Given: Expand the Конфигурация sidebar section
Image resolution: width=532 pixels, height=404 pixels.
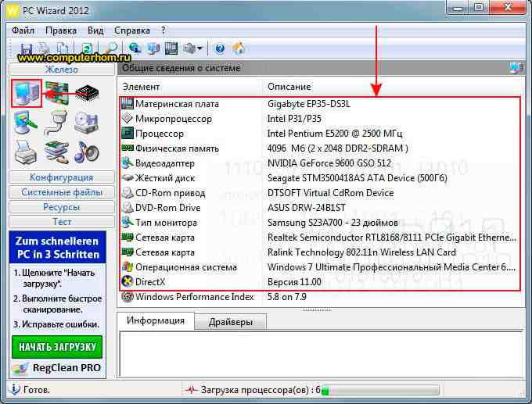Looking at the screenshot, I should click(x=61, y=177).
